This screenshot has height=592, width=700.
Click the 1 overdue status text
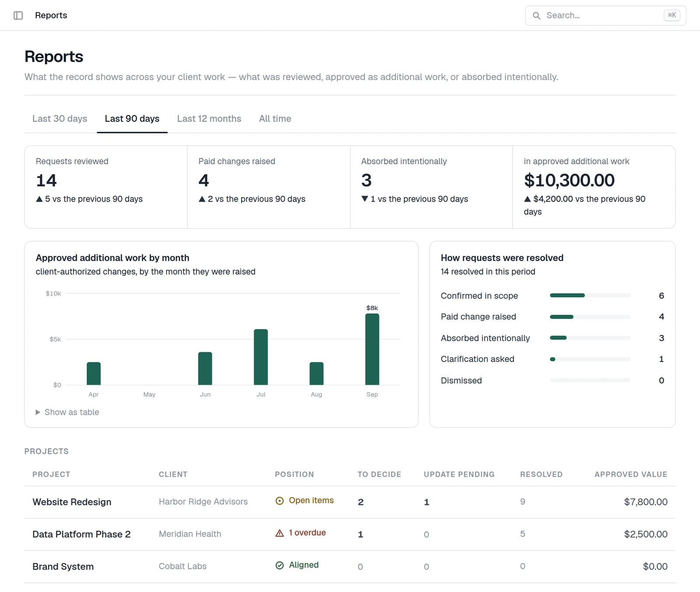(307, 533)
